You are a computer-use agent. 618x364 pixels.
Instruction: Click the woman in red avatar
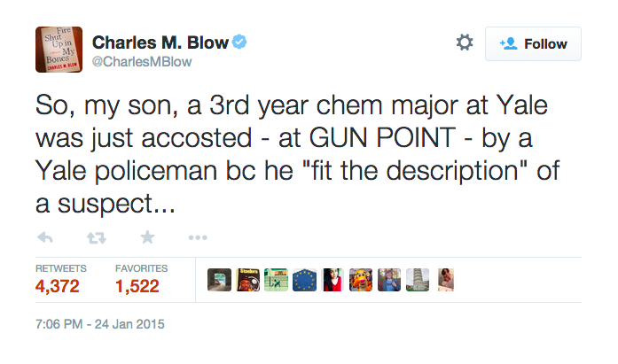click(332, 280)
